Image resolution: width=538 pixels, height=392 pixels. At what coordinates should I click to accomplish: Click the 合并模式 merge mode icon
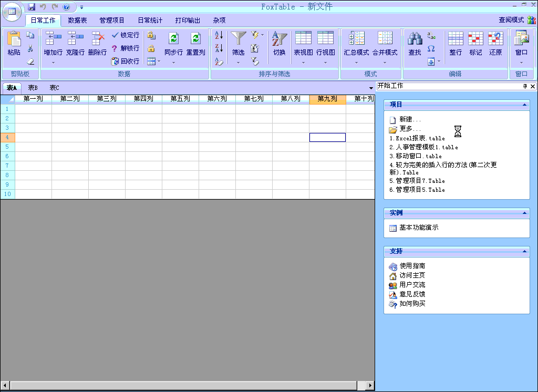point(385,38)
